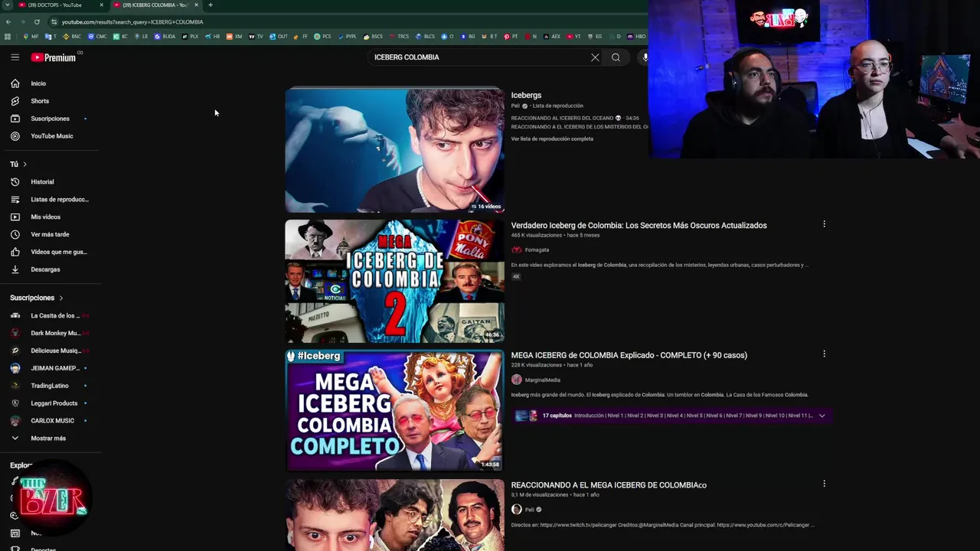Click the Fomagata channel avatar
Screen dimensions: 980x551
click(517, 249)
